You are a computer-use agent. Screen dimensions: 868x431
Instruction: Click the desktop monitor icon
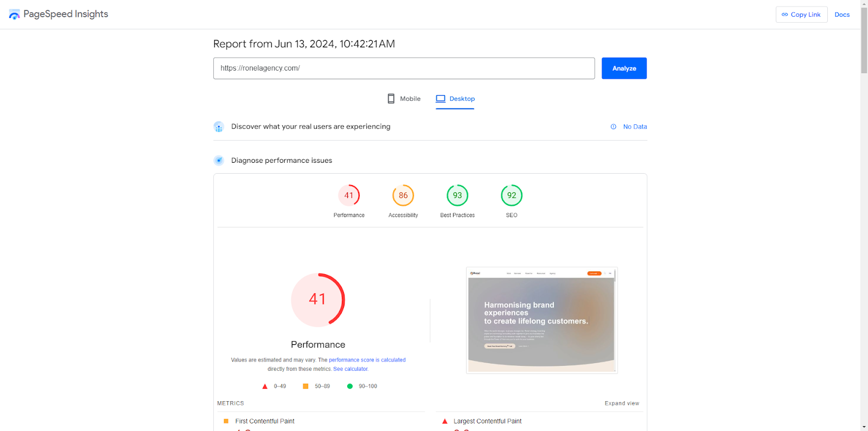point(441,99)
